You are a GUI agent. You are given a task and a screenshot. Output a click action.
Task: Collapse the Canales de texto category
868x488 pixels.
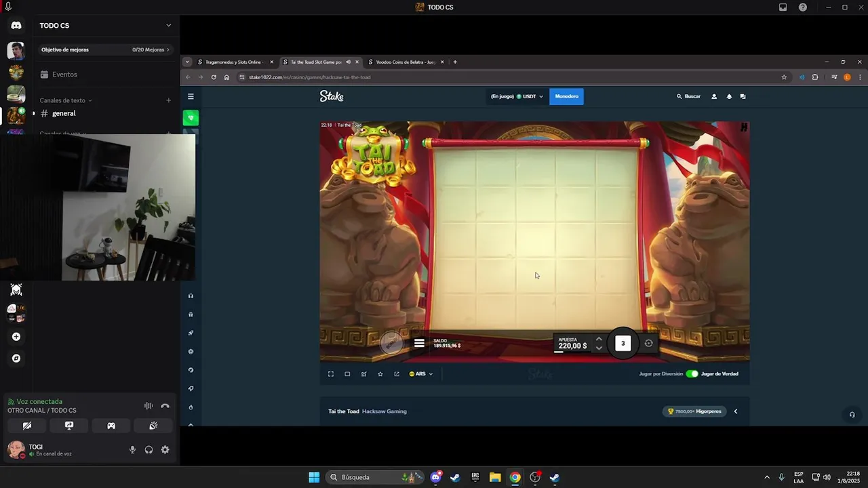tap(66, 100)
